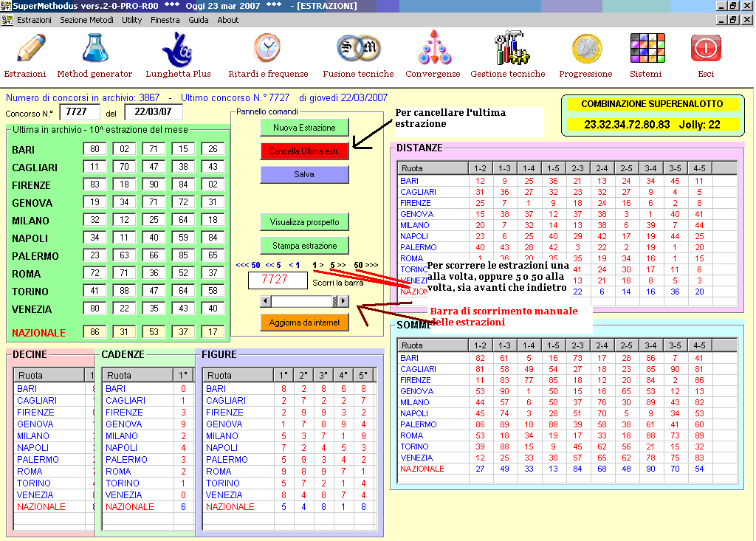
Task: Open the Progressione coin icon
Action: [x=587, y=49]
